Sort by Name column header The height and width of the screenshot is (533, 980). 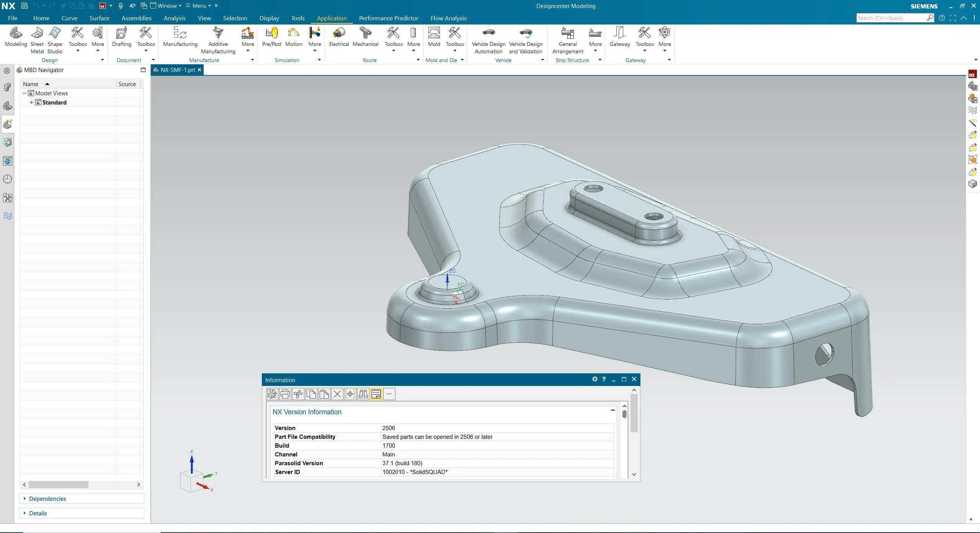point(68,84)
